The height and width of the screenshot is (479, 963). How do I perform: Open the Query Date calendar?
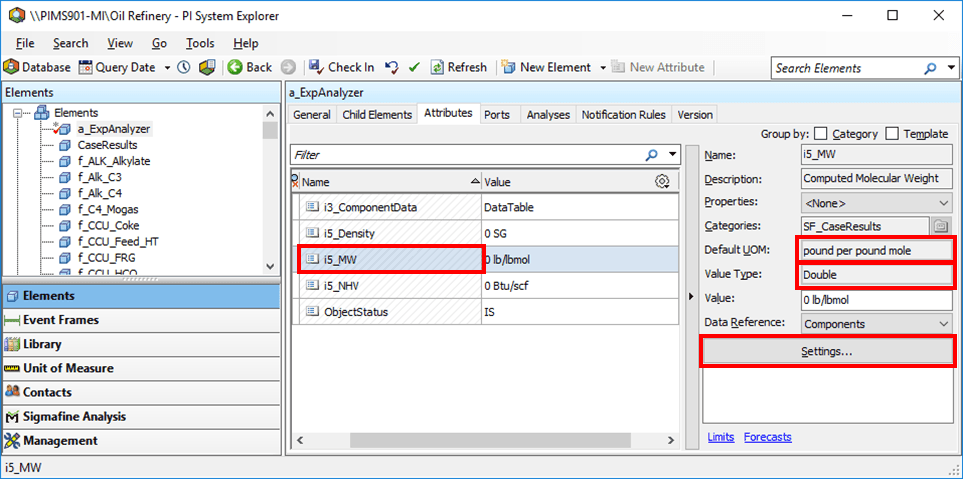117,68
